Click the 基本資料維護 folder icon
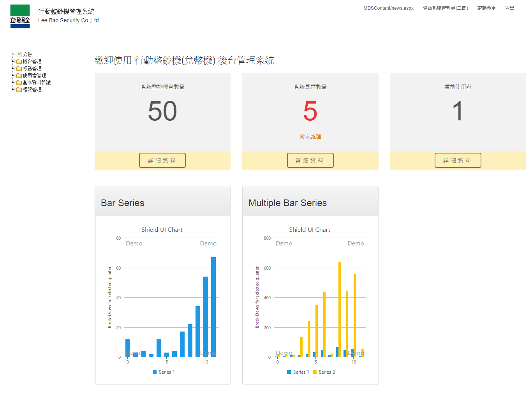This screenshot has width=532, height=404. coord(19,83)
